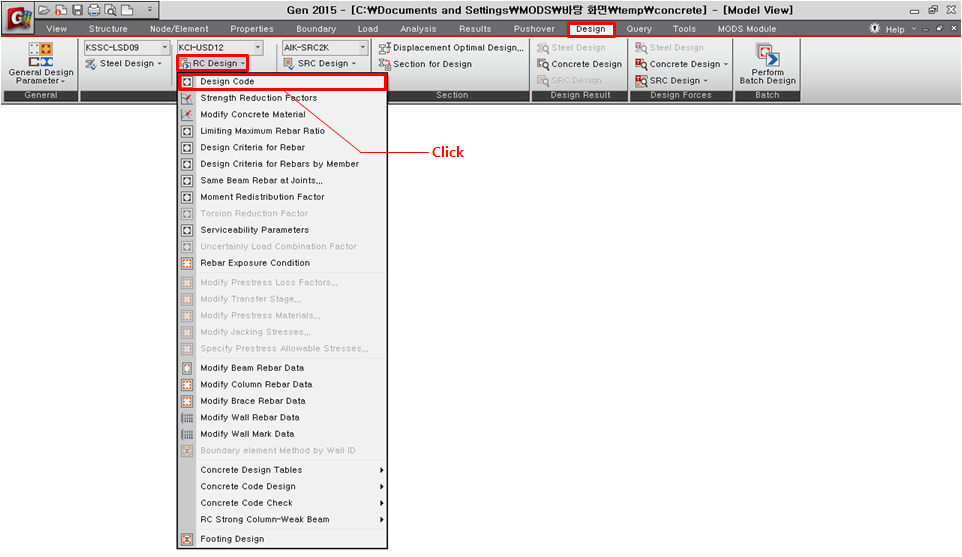
Task: Click Section for Design button
Action: pyautogui.click(x=426, y=64)
